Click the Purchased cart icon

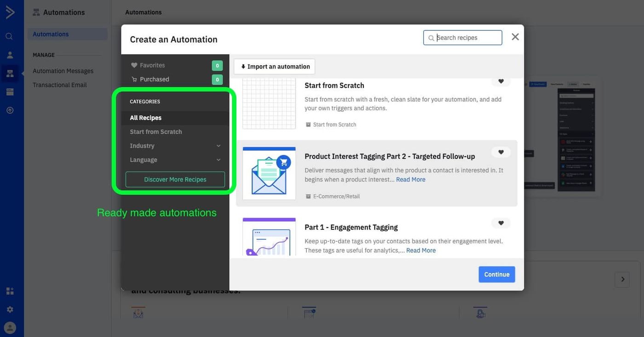click(134, 79)
